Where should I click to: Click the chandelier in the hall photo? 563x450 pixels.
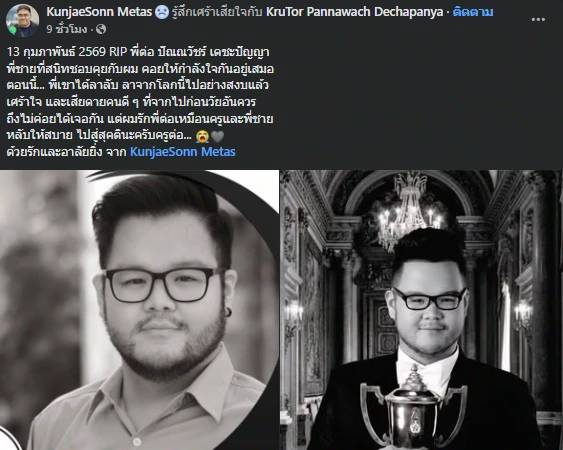[409, 212]
